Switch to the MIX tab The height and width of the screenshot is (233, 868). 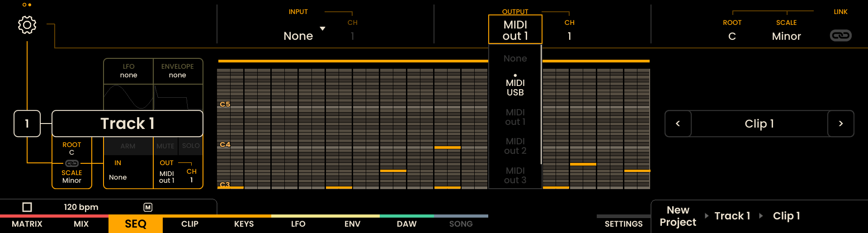pos(81,224)
